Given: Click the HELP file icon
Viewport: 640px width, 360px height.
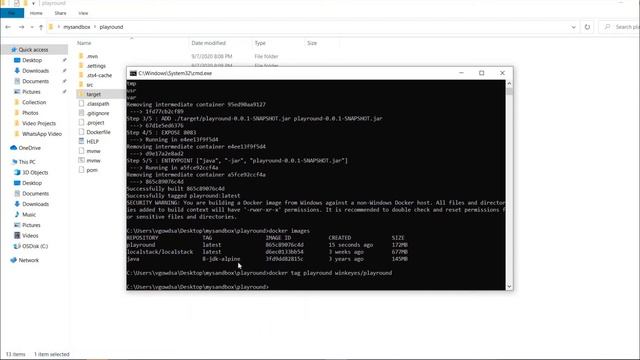Looking at the screenshot, I should coord(81,141).
